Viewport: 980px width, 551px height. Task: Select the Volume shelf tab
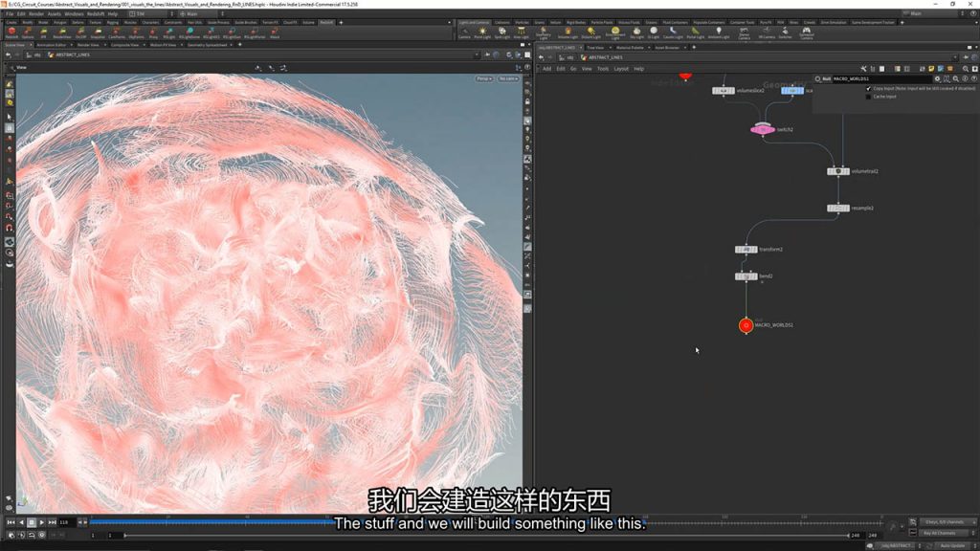(x=308, y=23)
